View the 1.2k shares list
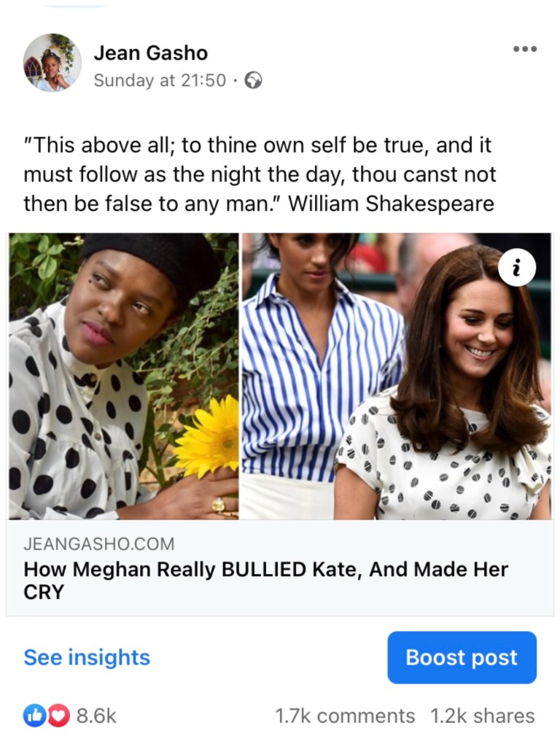 coord(483,716)
